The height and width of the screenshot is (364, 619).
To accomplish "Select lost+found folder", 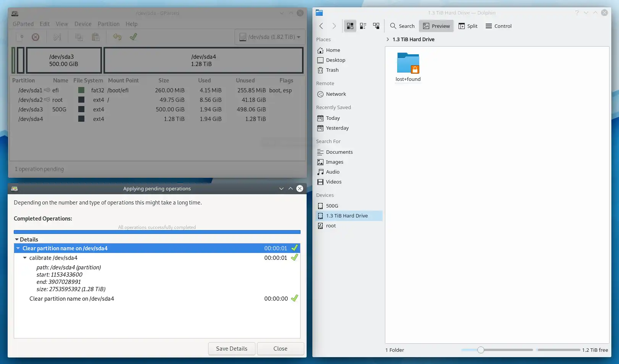I will point(408,67).
